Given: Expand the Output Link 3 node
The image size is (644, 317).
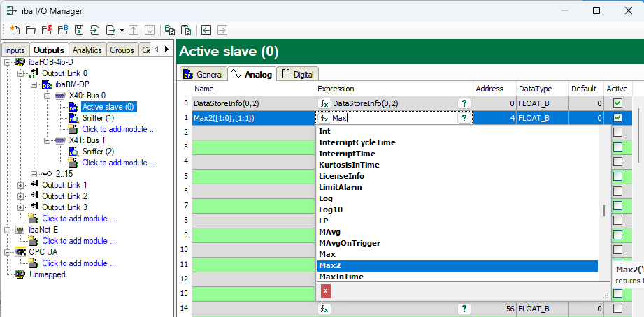Looking at the screenshot, I should [20, 207].
